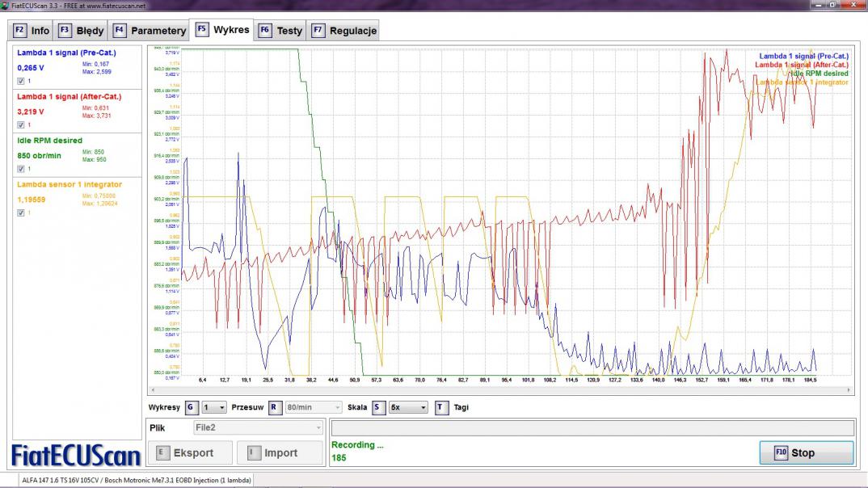Screen dimensions: 868x488
Task: Click the G key icon beside Wykresy
Action: (192, 408)
